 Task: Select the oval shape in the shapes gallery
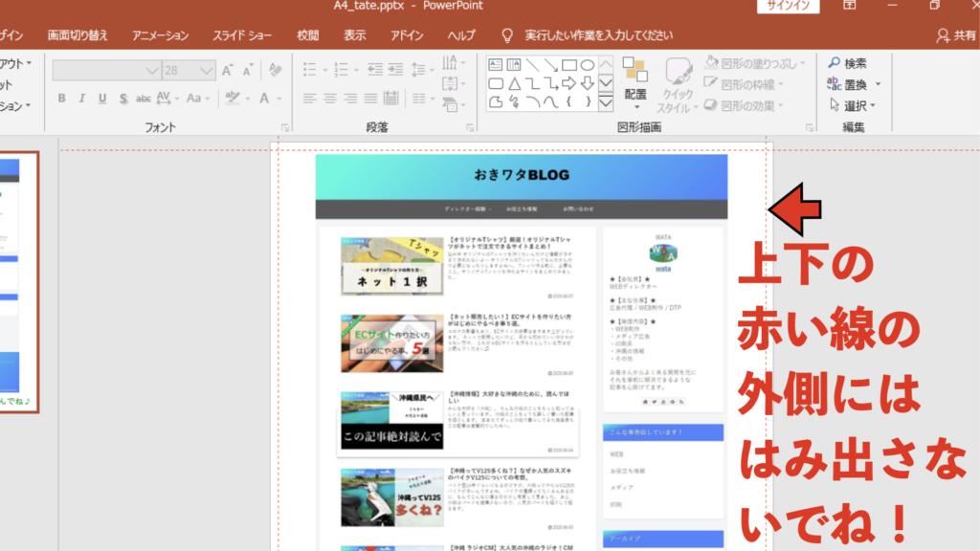click(x=588, y=65)
